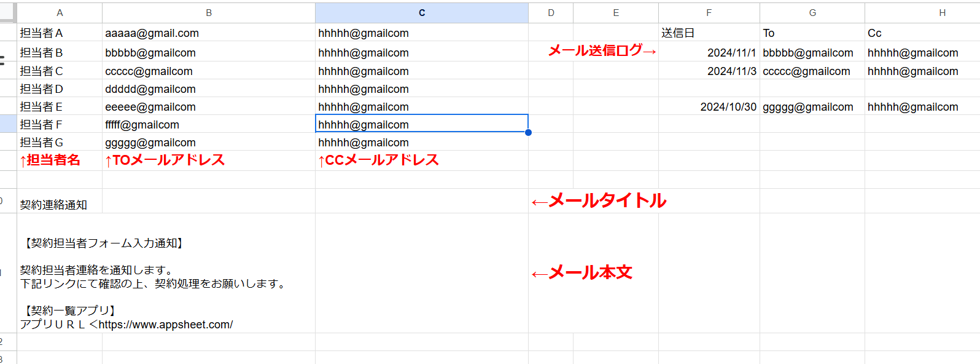Select the ddddd@gmailcom cell

click(x=209, y=89)
